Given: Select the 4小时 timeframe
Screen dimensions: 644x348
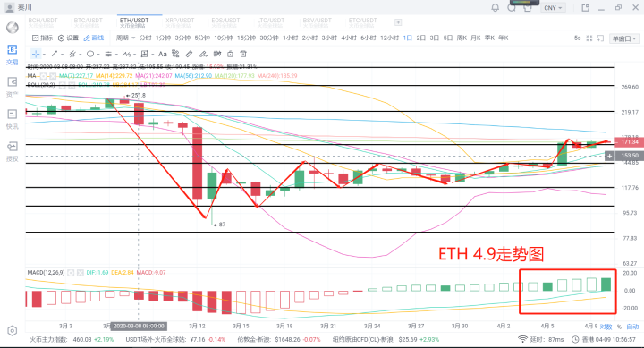Looking at the screenshot, I should pyautogui.click(x=349, y=38).
